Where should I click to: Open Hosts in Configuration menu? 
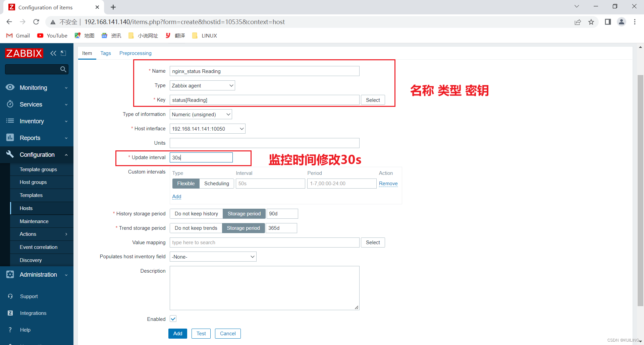(26, 208)
